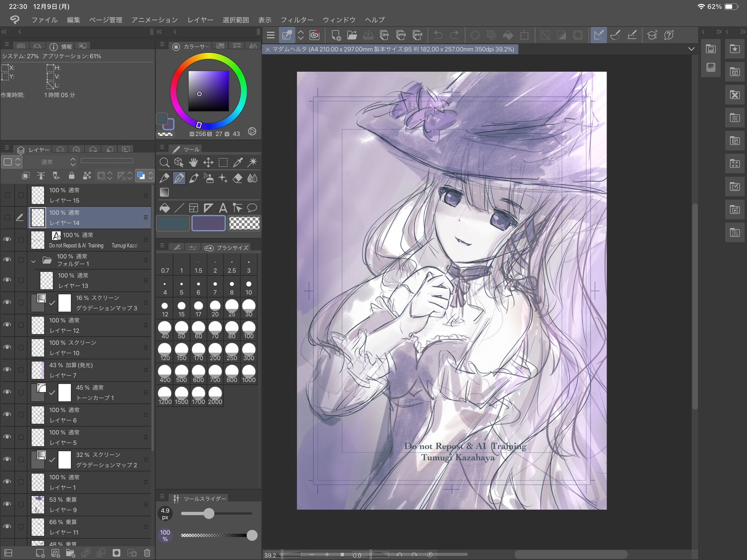Select the purple sub color swatch

(208, 223)
